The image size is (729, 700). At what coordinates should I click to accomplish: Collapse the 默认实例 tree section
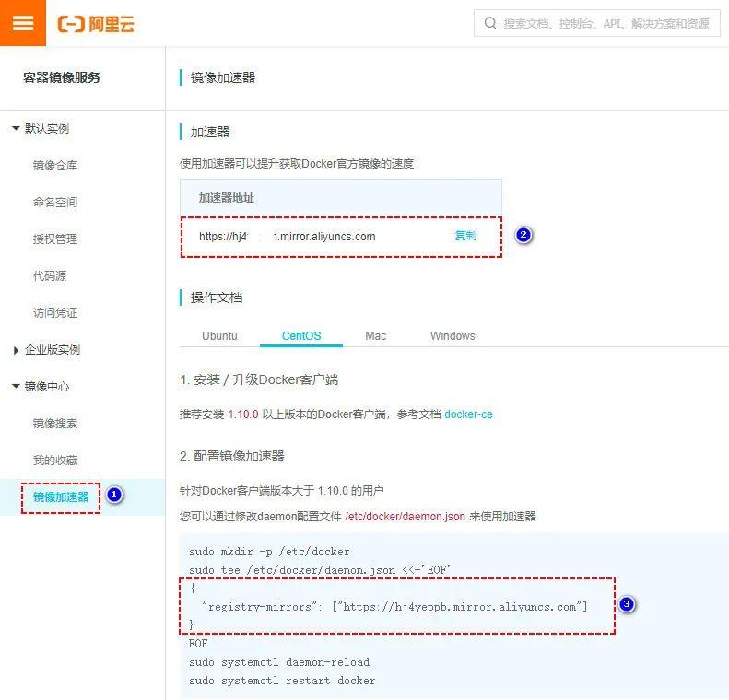17,129
